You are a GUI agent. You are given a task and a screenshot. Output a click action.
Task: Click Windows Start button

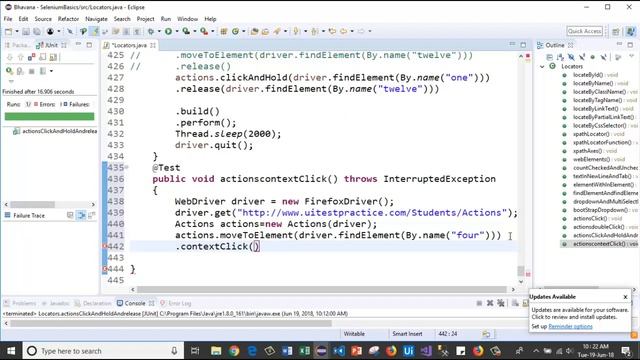[x=11, y=351]
